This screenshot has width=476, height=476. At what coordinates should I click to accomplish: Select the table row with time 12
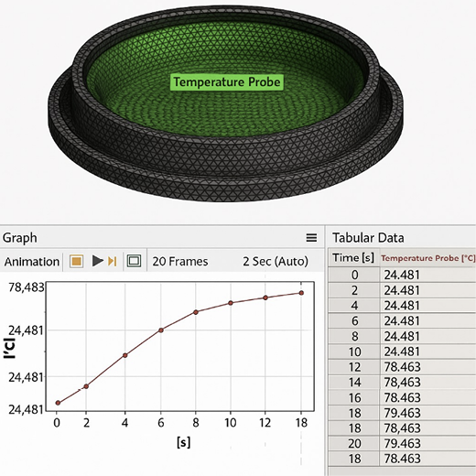pyautogui.click(x=402, y=367)
